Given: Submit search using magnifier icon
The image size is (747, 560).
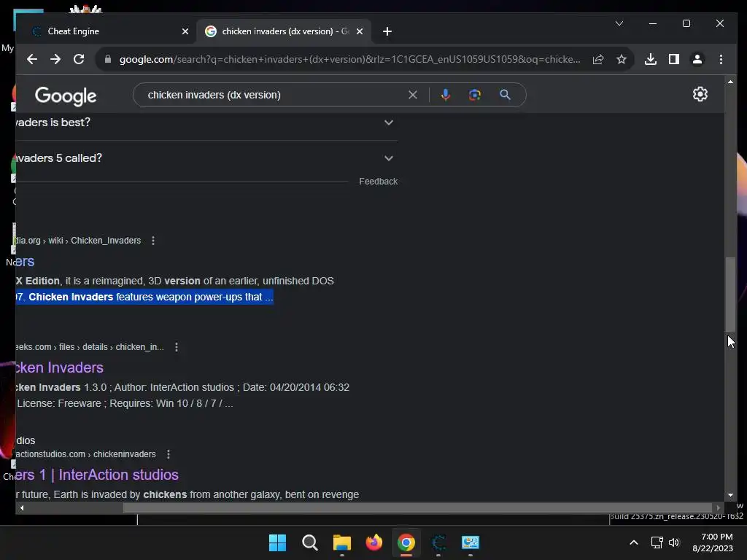Looking at the screenshot, I should (x=505, y=95).
